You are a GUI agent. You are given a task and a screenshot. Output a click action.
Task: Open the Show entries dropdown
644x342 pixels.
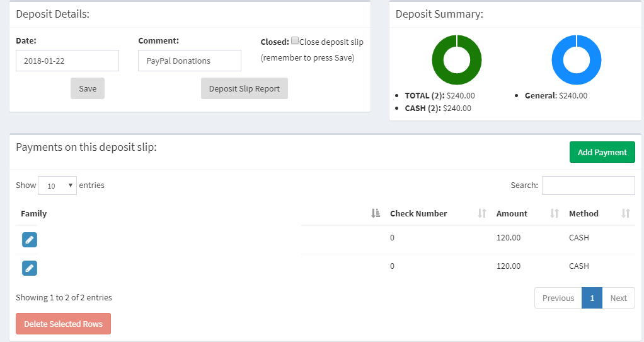coord(57,186)
